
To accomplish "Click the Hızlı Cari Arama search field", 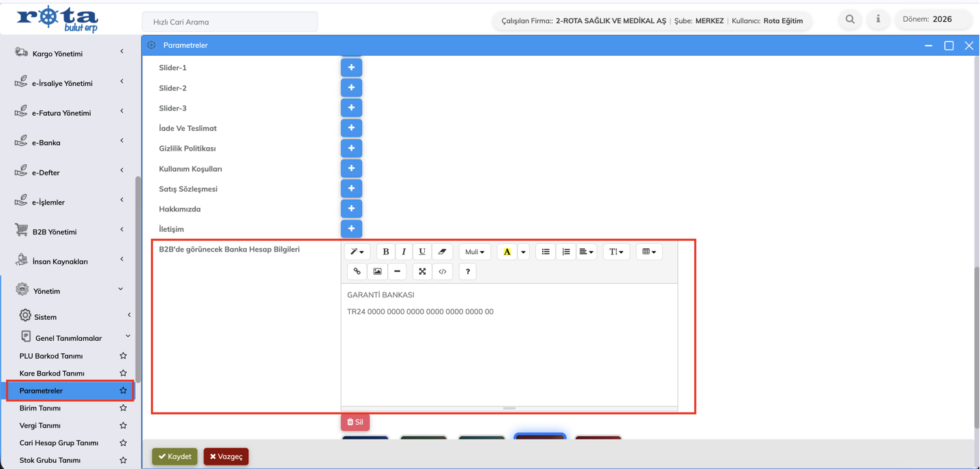I will coord(230,22).
